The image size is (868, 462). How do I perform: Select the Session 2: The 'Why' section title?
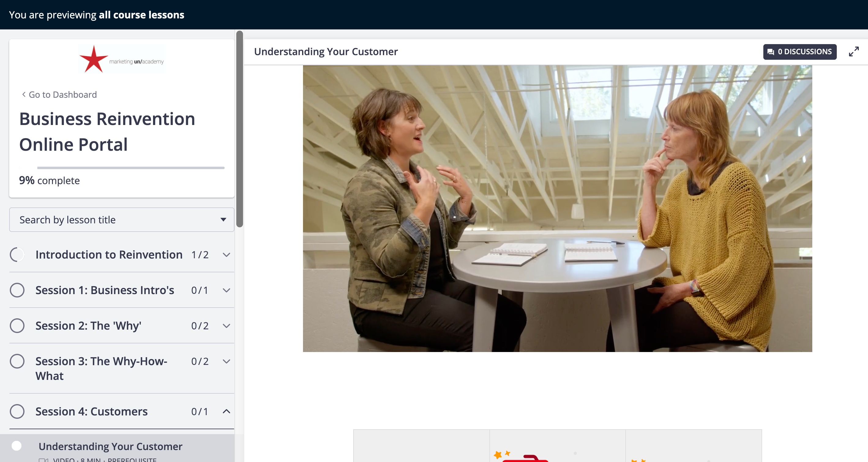(88, 326)
